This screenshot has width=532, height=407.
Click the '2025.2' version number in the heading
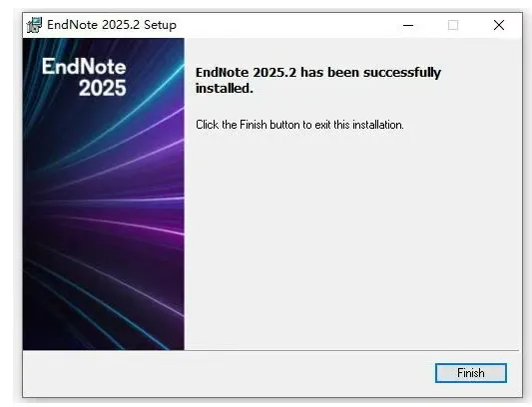tap(274, 72)
